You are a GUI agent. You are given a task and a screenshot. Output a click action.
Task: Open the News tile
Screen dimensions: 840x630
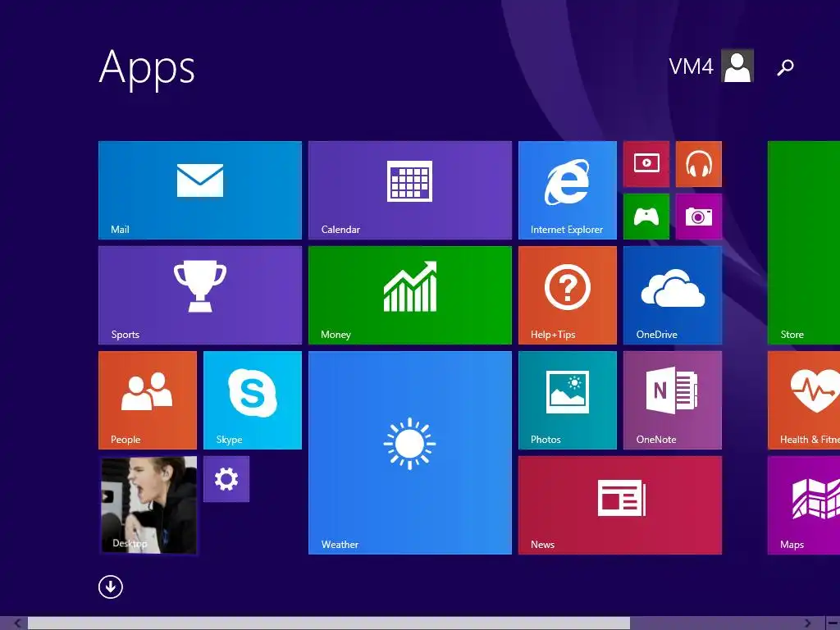(620, 505)
